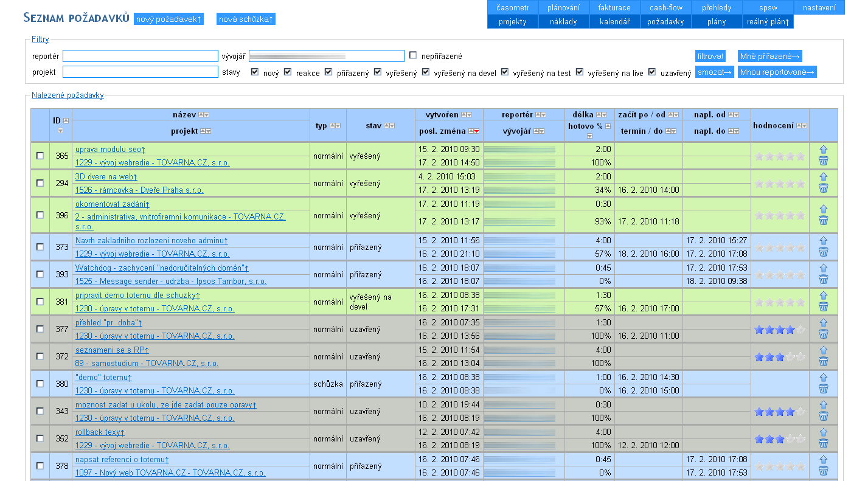The height and width of the screenshot is (481, 868).
Task: Set star rating for request 372
Action: tap(780, 357)
